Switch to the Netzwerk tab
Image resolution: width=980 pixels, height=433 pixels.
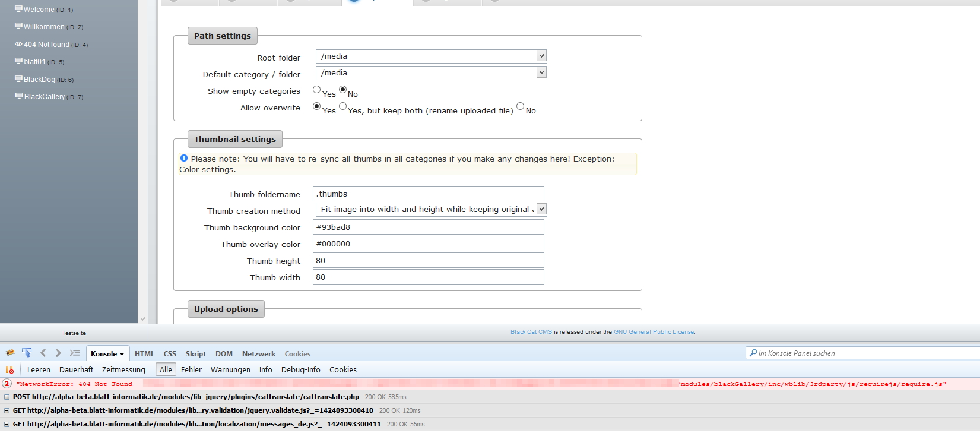[258, 353]
